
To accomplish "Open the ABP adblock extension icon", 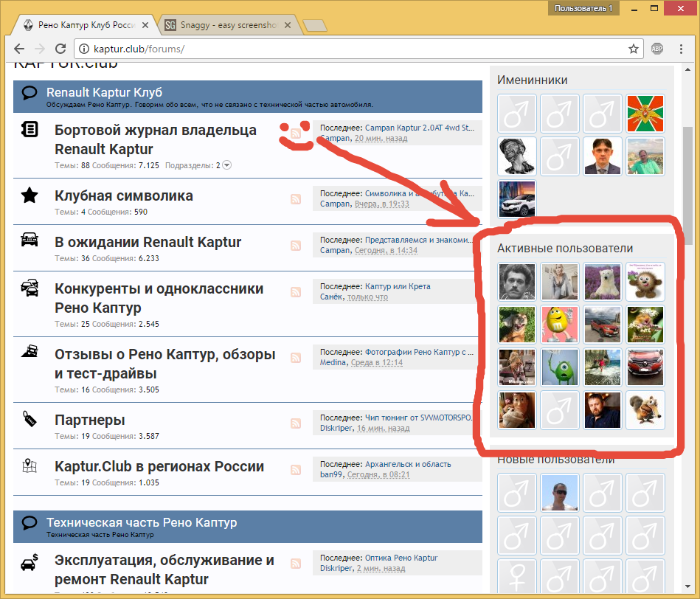I will 657,49.
